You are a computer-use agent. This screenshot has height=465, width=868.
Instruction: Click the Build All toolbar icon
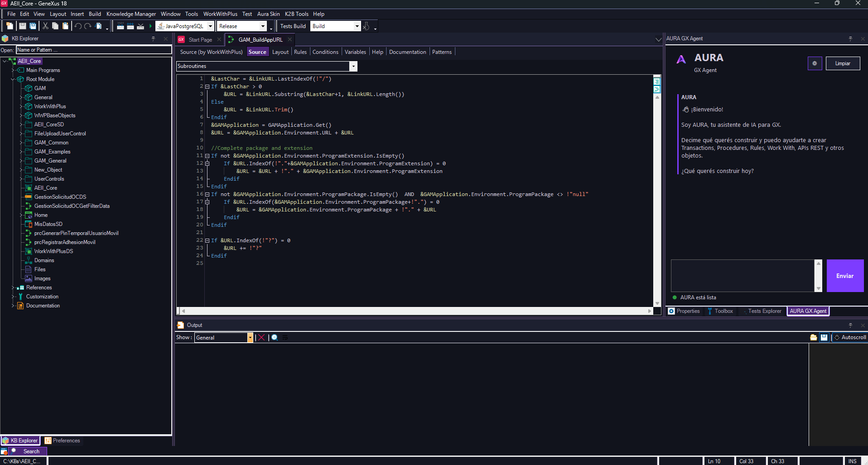pos(121,26)
